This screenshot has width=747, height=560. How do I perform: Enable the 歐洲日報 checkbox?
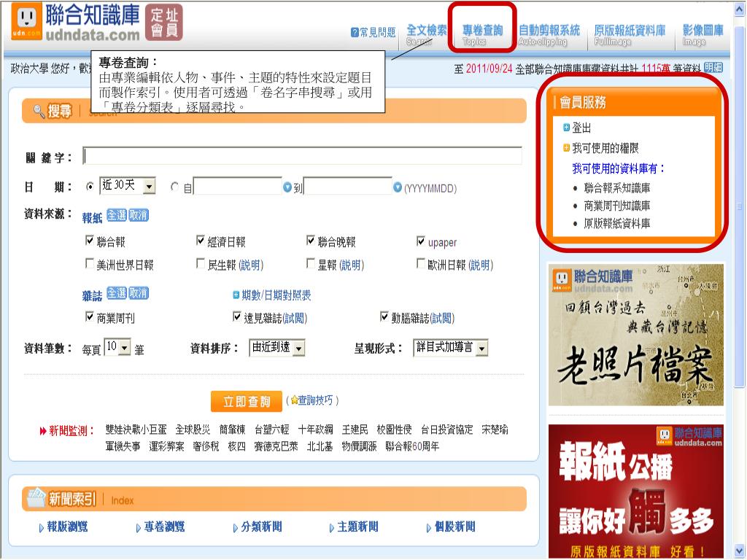(x=421, y=262)
